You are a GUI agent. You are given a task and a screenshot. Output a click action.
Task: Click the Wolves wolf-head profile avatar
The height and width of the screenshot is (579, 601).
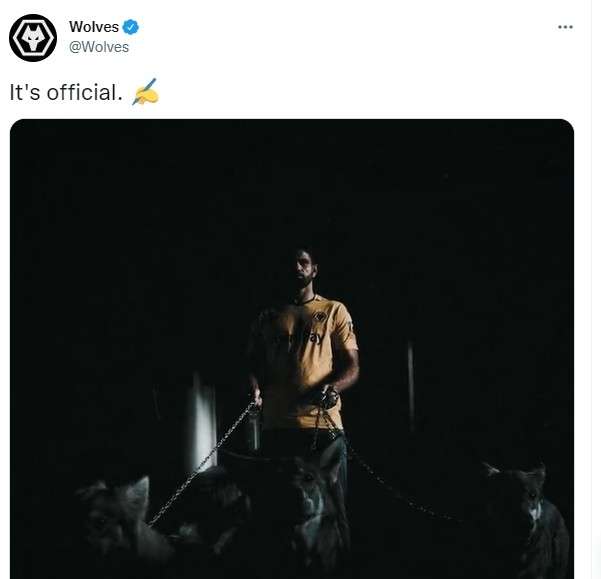pos(33,38)
